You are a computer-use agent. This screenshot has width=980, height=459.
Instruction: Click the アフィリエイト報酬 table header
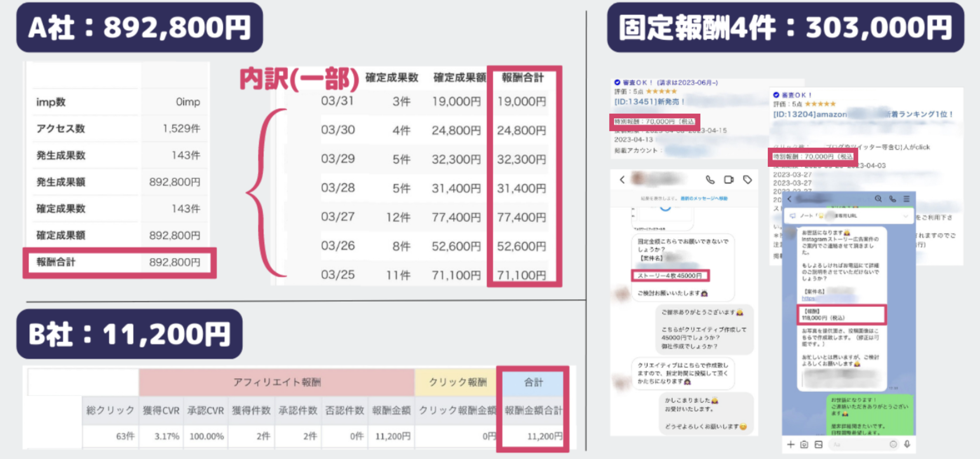coord(277,382)
